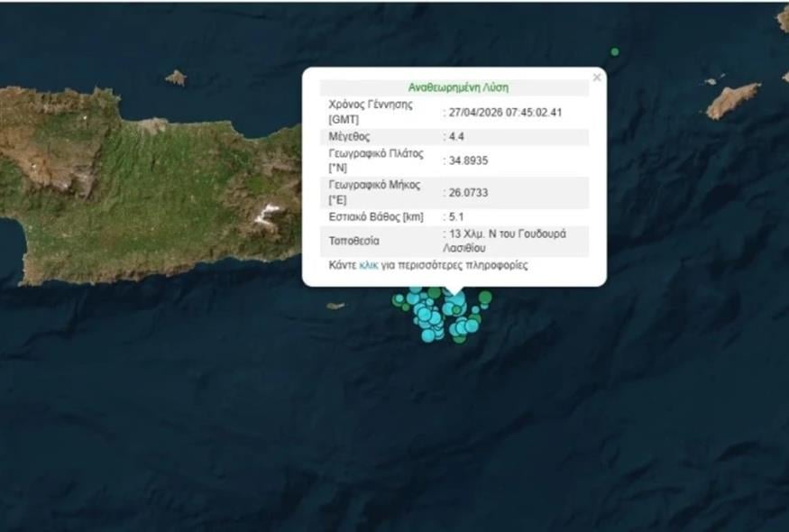Click the large green marker right of cluster

[x=485, y=298]
